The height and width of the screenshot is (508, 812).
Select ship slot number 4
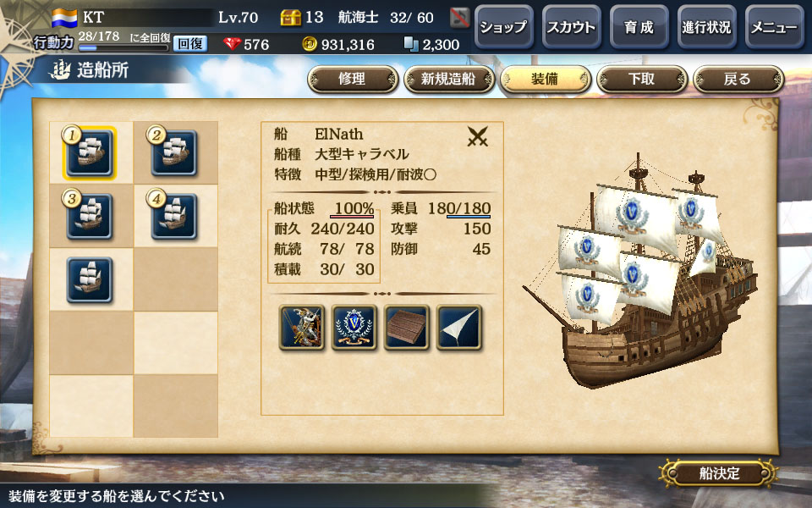(x=174, y=217)
